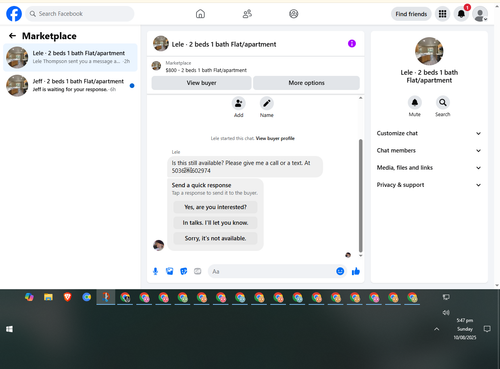Attach a photo using the image icon
The image size is (500, 369).
tap(170, 271)
